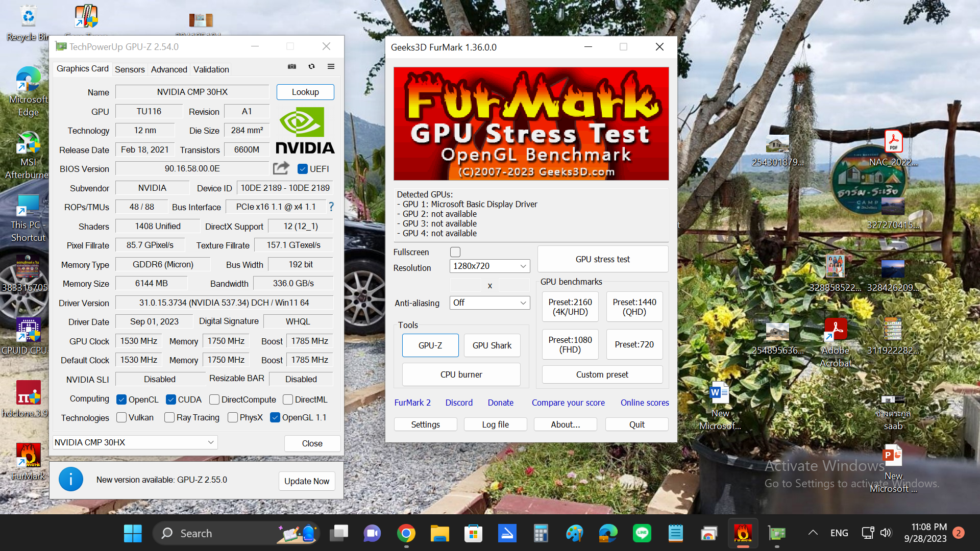The image size is (980, 551).
Task: Click the taskbar Search box
Action: pyautogui.click(x=236, y=533)
